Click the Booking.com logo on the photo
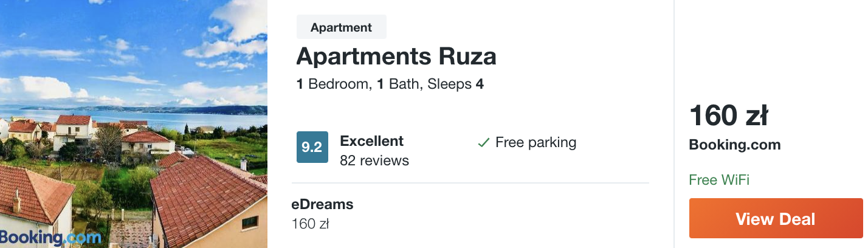868x248 pixels. (50, 238)
